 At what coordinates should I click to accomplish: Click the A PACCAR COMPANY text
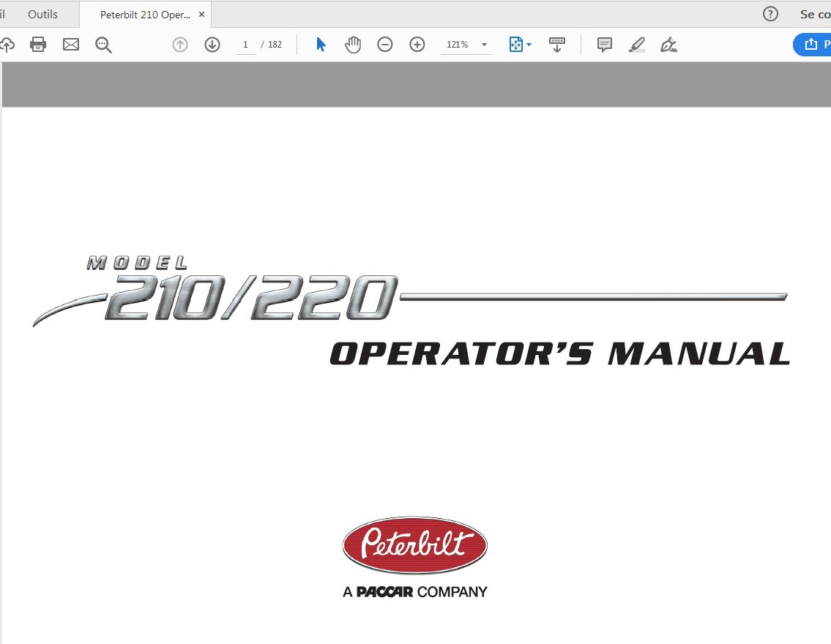pos(415,591)
